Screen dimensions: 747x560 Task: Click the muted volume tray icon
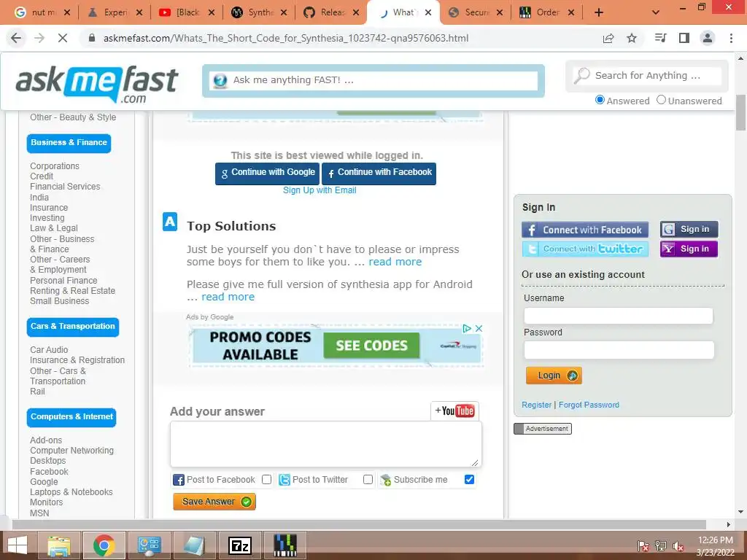[x=678, y=546]
